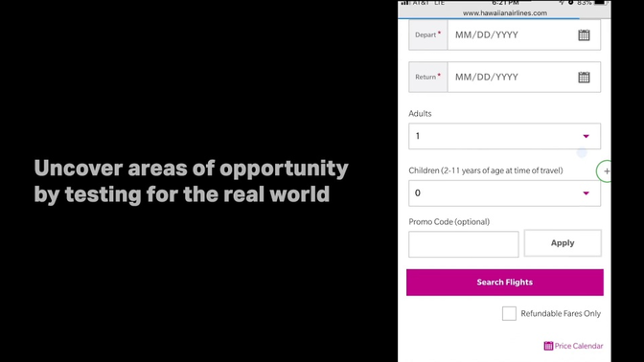Open the Children selector showing 0
Screen dimensions: 644x362
pos(504,193)
